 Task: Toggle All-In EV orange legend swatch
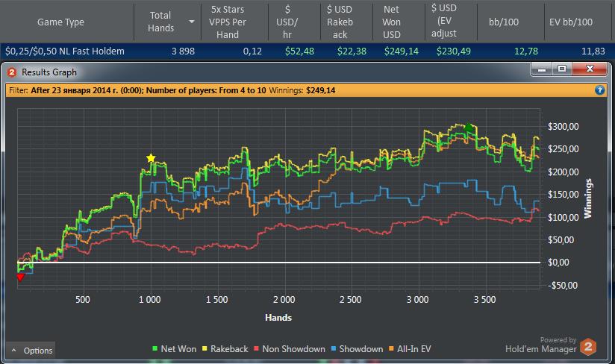[391, 349]
